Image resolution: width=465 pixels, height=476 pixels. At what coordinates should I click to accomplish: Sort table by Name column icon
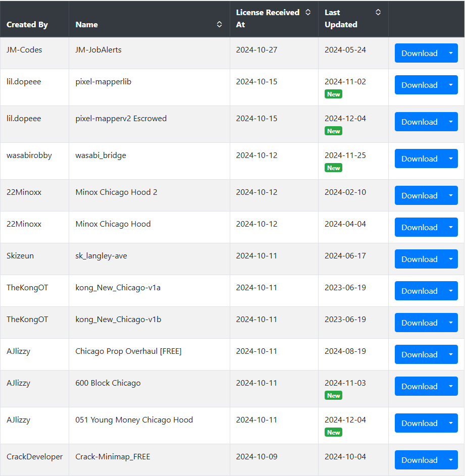pyautogui.click(x=219, y=24)
